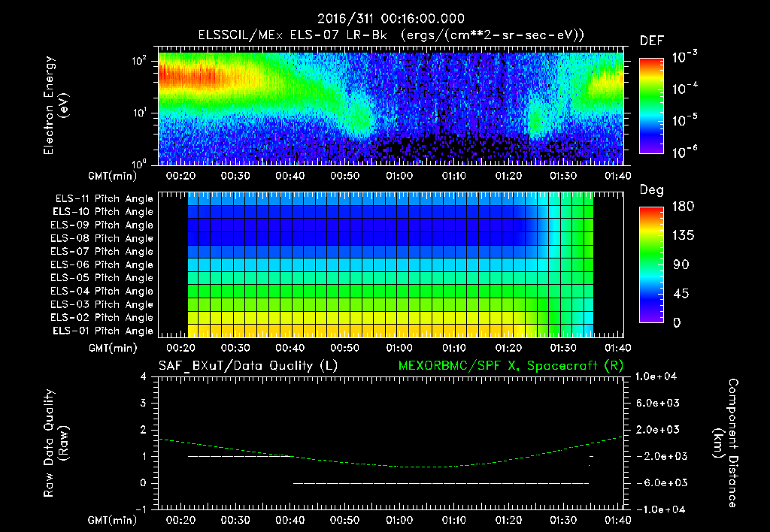Click the ELS-06 Pitch Angle row label
The image size is (770, 532).
[102, 265]
